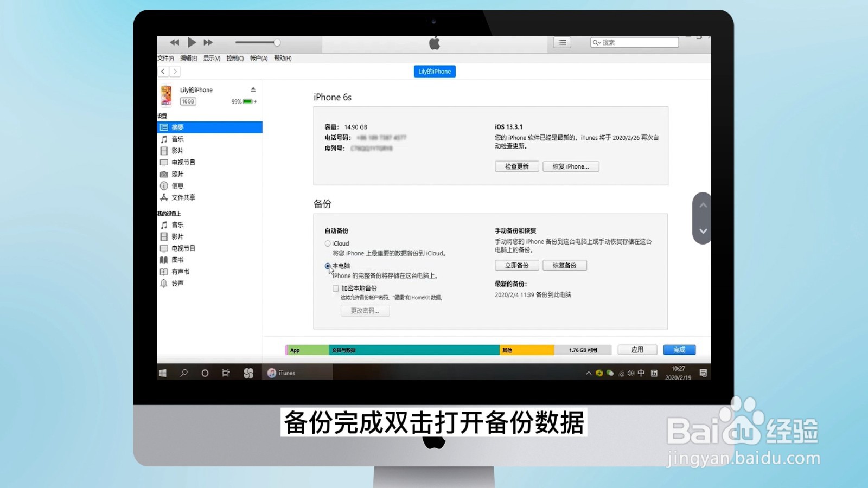Viewport: 868px width, 488px height.
Task: Open the 帮助(H) menu
Action: click(x=283, y=58)
